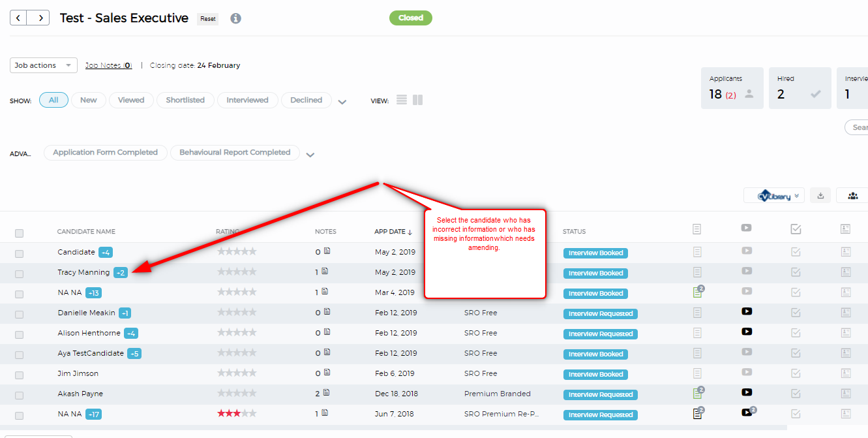Rate Candidate by clicking a star

(237, 251)
